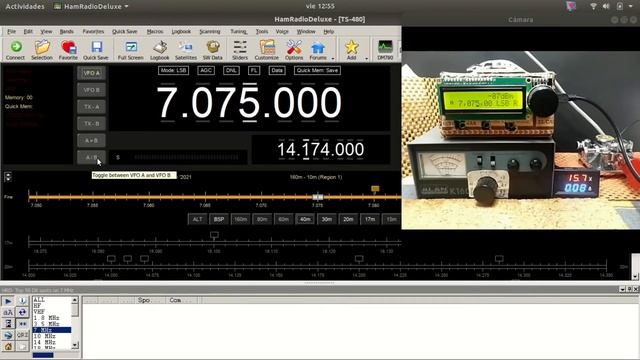Switch to the 30m band
Viewport: 640px width, 360px height.
327,219
